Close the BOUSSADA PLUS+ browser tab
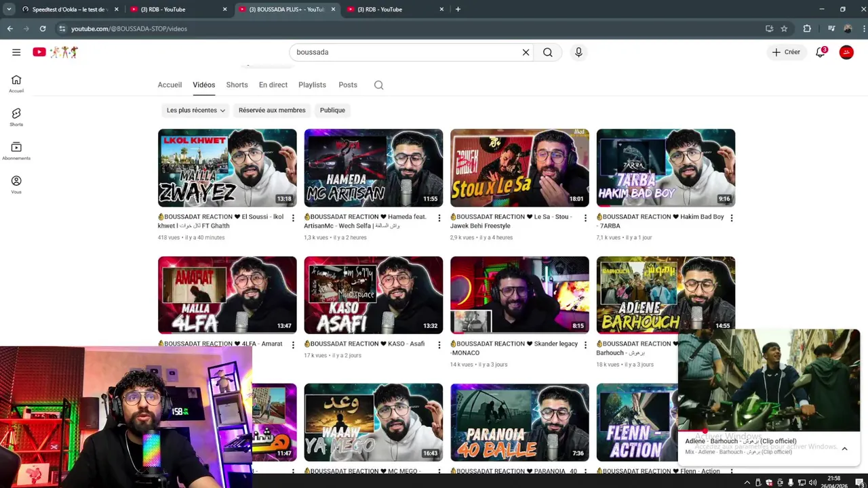This screenshot has width=868, height=488. coord(333,9)
